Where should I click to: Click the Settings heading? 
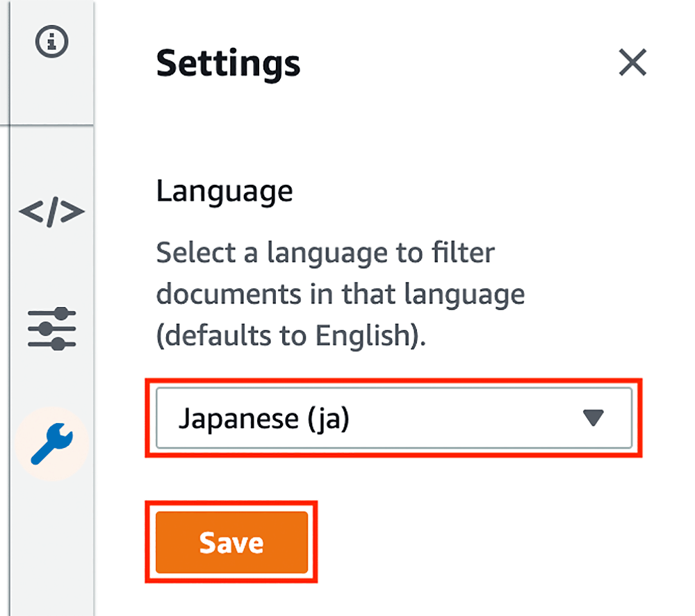coord(229,63)
